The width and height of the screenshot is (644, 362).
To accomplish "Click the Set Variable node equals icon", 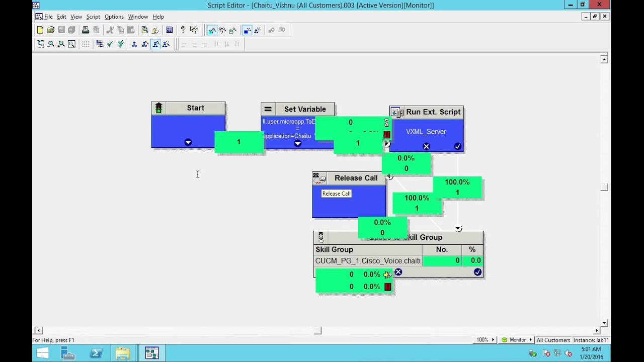I will [x=268, y=109].
